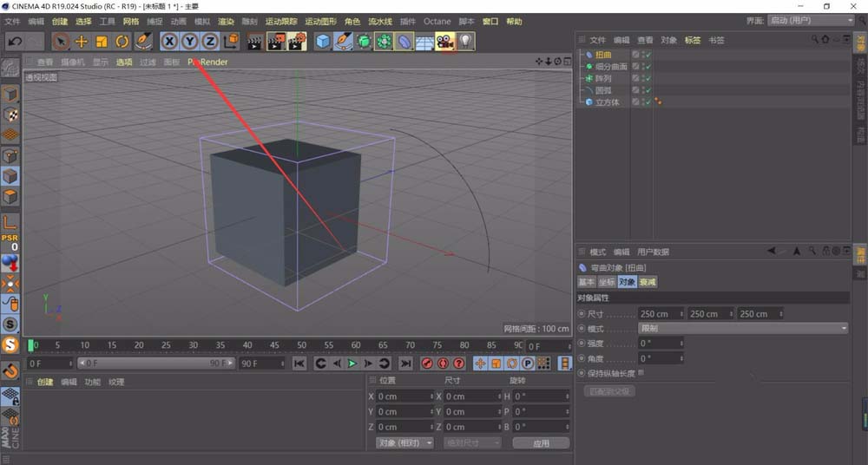The width and height of the screenshot is (868, 465).
Task: Render to picture viewer icon
Action: (x=276, y=41)
